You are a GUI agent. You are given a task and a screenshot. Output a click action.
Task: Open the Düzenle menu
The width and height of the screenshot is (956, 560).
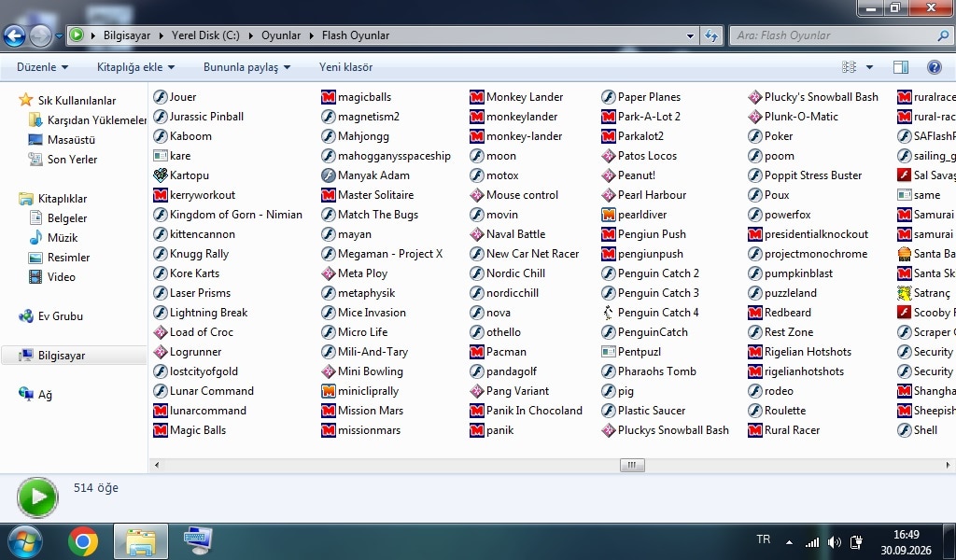(x=42, y=67)
